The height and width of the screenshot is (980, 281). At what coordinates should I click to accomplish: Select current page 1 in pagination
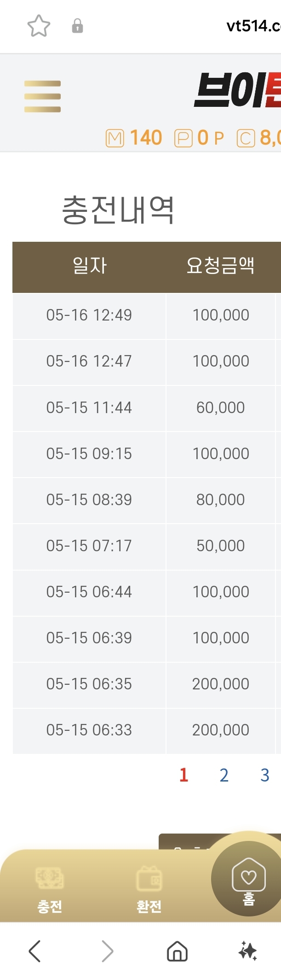click(x=184, y=776)
